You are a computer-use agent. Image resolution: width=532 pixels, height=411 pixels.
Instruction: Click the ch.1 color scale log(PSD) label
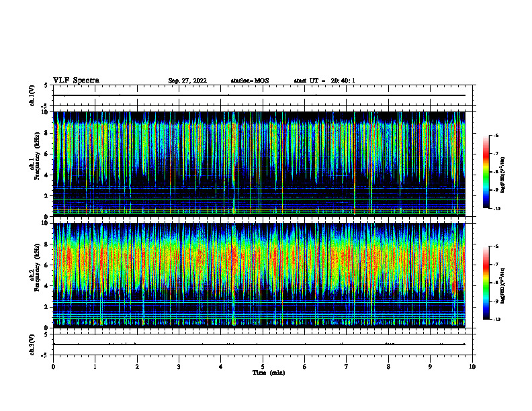[x=503, y=175]
